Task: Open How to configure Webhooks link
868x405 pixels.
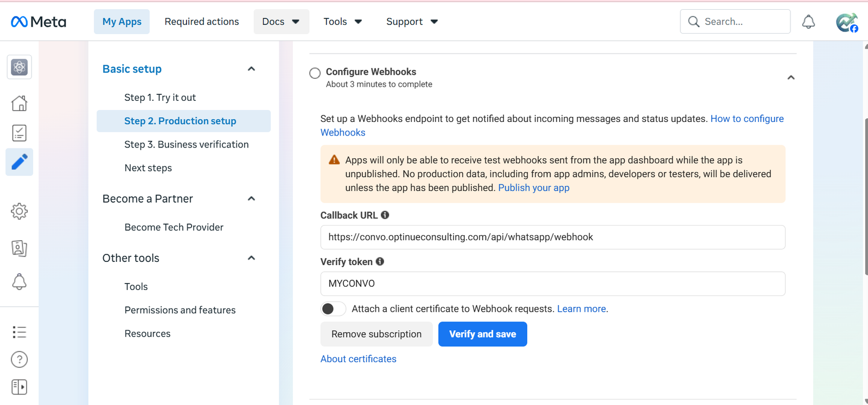Action: click(x=747, y=119)
